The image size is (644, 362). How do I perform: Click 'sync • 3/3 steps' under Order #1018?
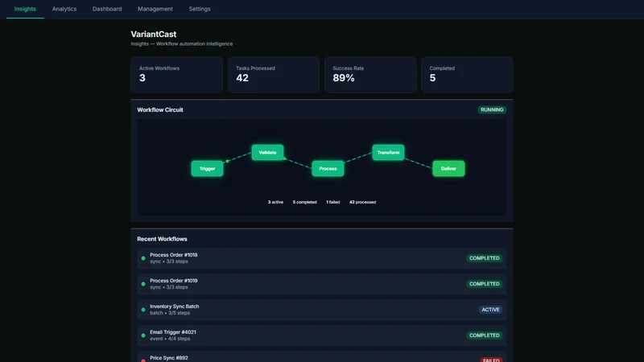[x=169, y=261]
